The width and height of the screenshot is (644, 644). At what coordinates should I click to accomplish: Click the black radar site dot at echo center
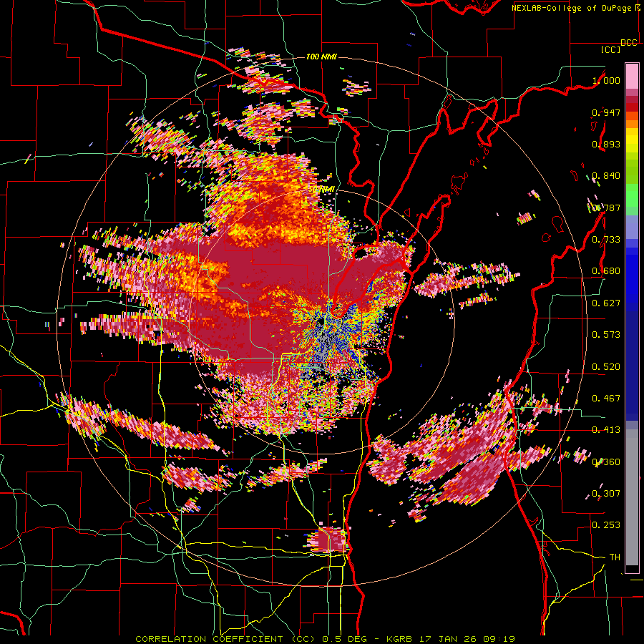point(321,321)
